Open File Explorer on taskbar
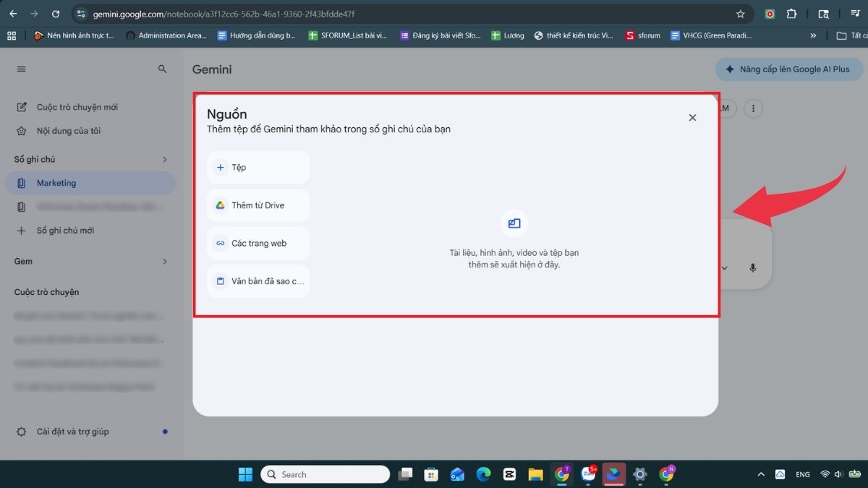This screenshot has height=488, width=868. click(x=535, y=474)
